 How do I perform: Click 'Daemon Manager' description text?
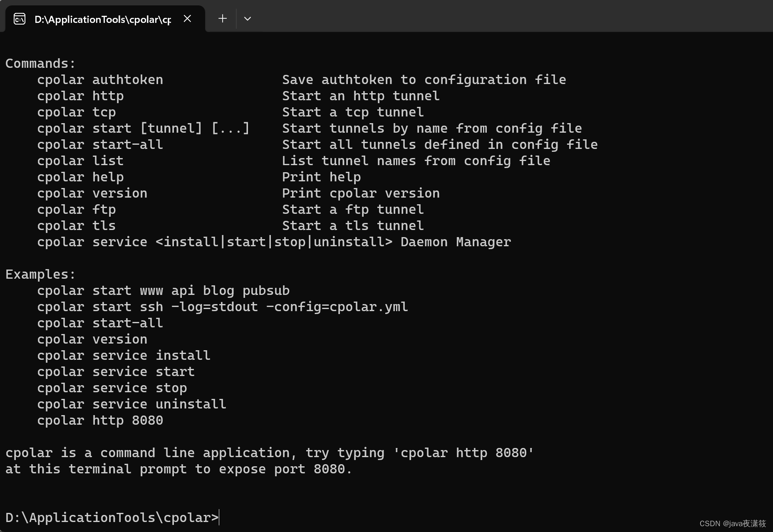(456, 242)
